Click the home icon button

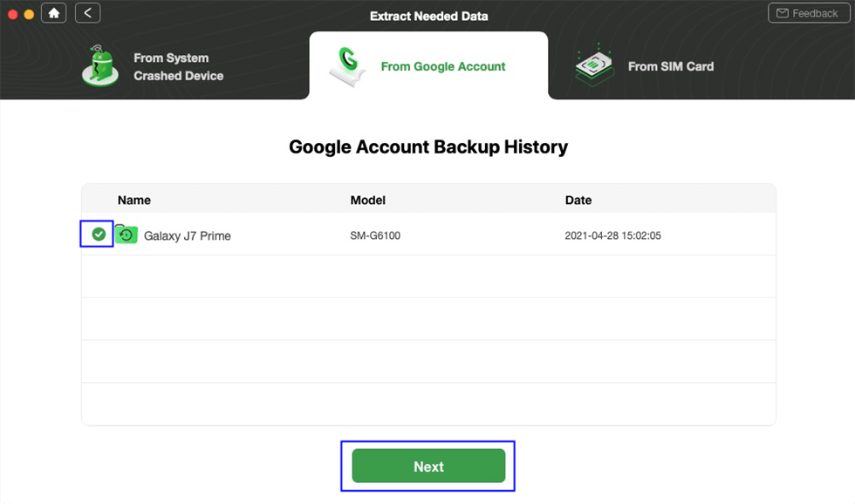point(53,13)
